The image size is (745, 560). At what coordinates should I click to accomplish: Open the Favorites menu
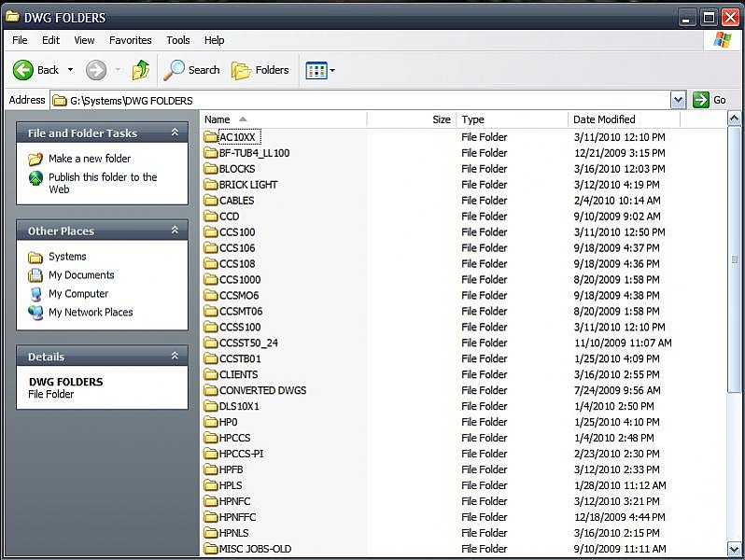[130, 40]
